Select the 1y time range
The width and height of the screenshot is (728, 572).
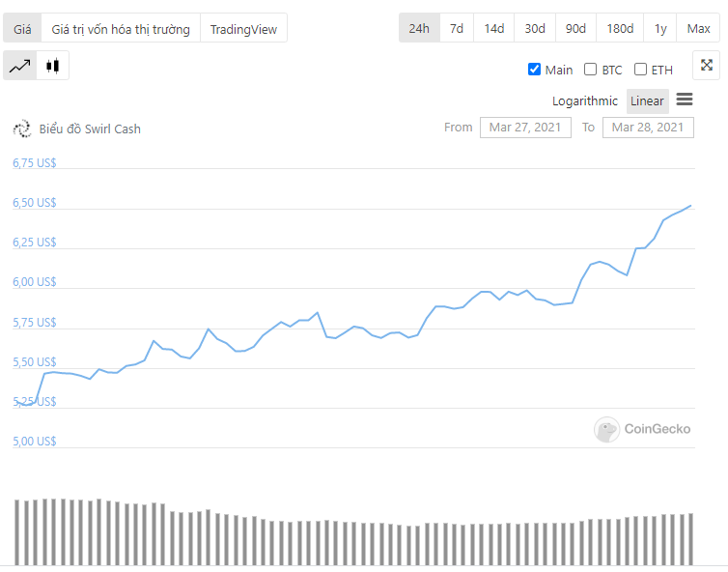pos(660,28)
